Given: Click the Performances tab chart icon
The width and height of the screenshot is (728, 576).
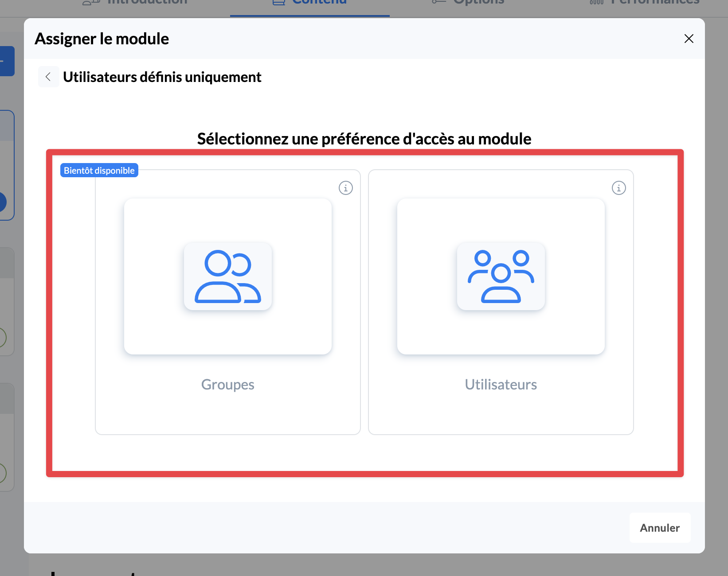Looking at the screenshot, I should click(596, 2).
